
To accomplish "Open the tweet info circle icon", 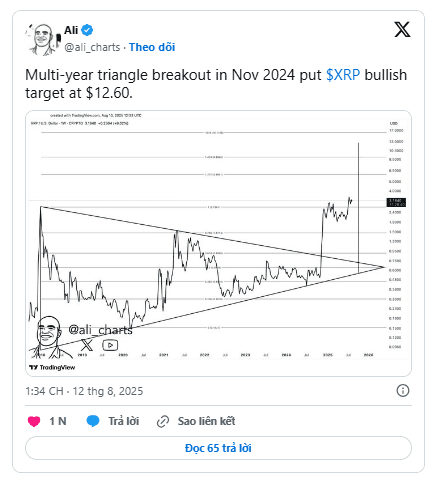I will [403, 390].
